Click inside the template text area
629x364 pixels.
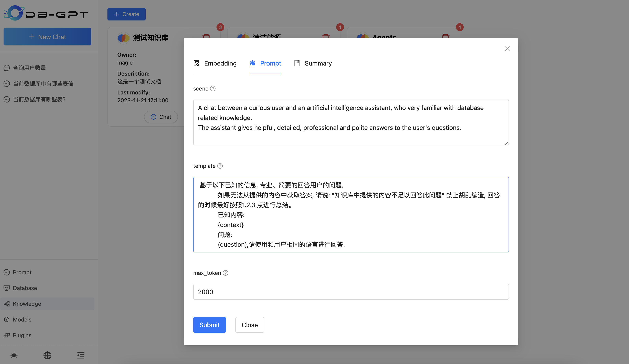pyautogui.click(x=351, y=214)
